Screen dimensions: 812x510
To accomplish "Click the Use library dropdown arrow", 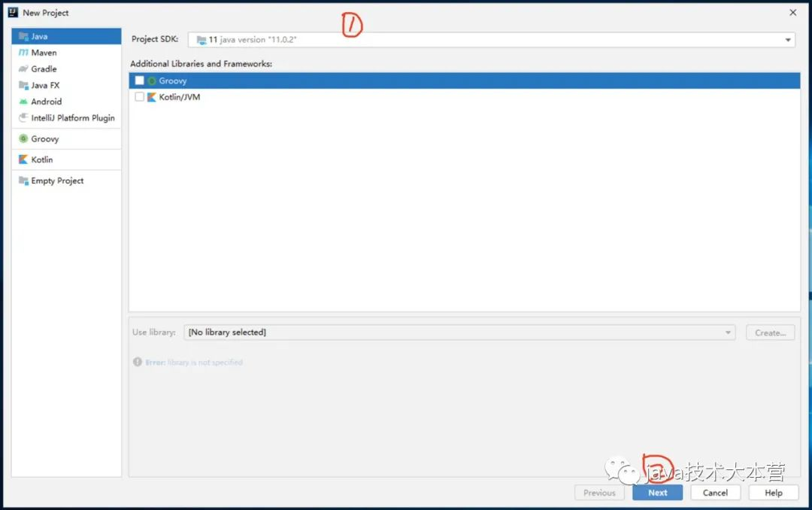I will [728, 332].
